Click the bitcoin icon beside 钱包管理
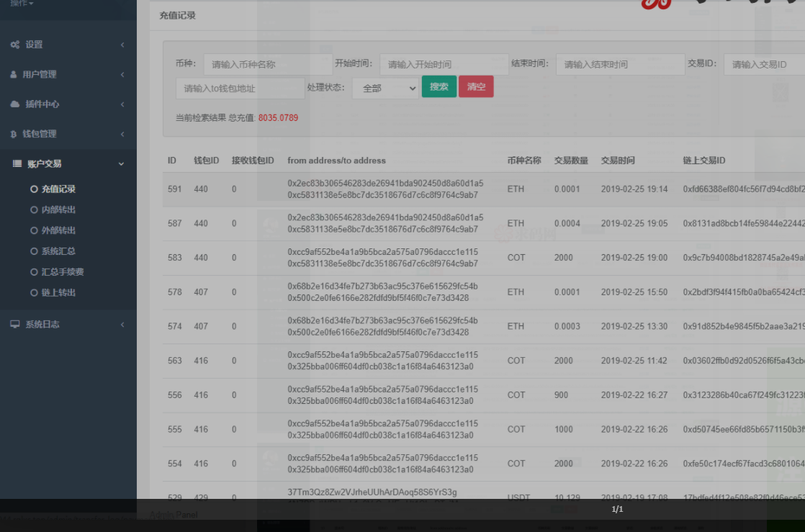Image resolution: width=805 pixels, height=532 pixels. [14, 134]
